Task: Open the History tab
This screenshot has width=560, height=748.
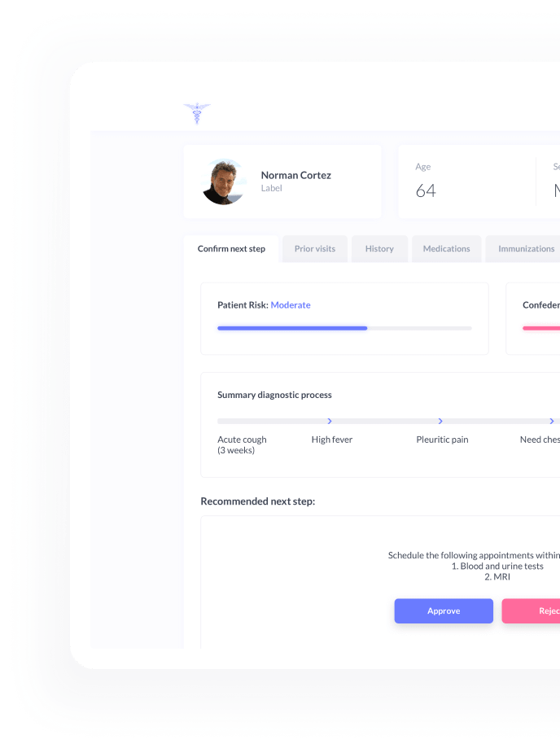Action: [379, 248]
